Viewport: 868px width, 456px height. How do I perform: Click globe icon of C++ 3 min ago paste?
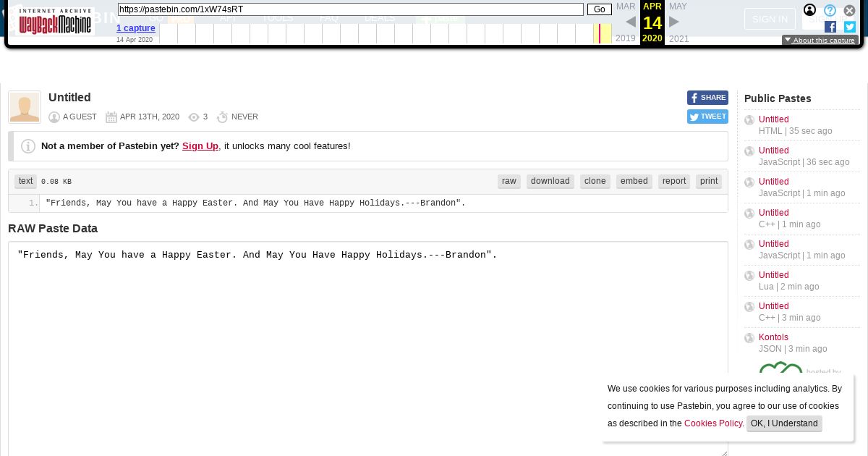749,307
